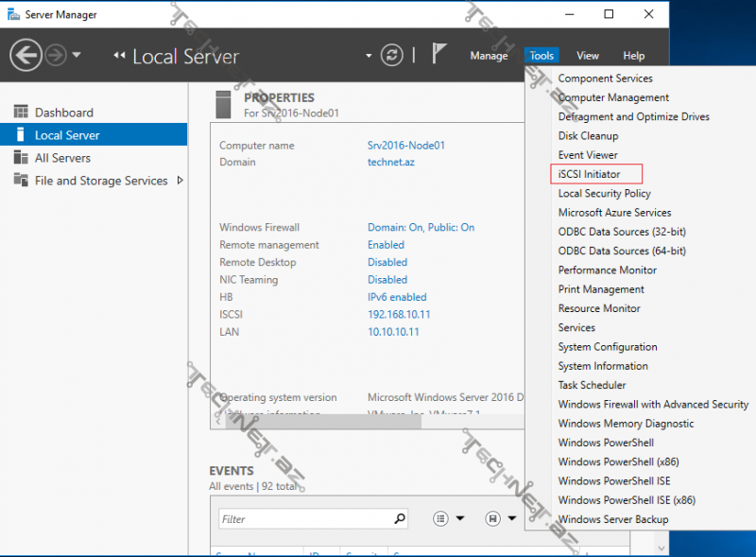
Task: Click the Srv2016-Node01 computer name link
Action: click(405, 146)
